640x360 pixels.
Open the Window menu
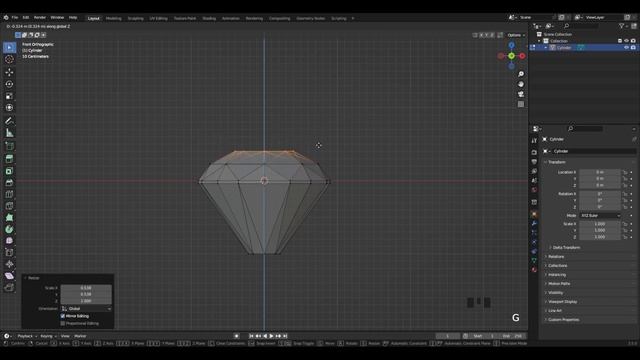(x=57, y=18)
